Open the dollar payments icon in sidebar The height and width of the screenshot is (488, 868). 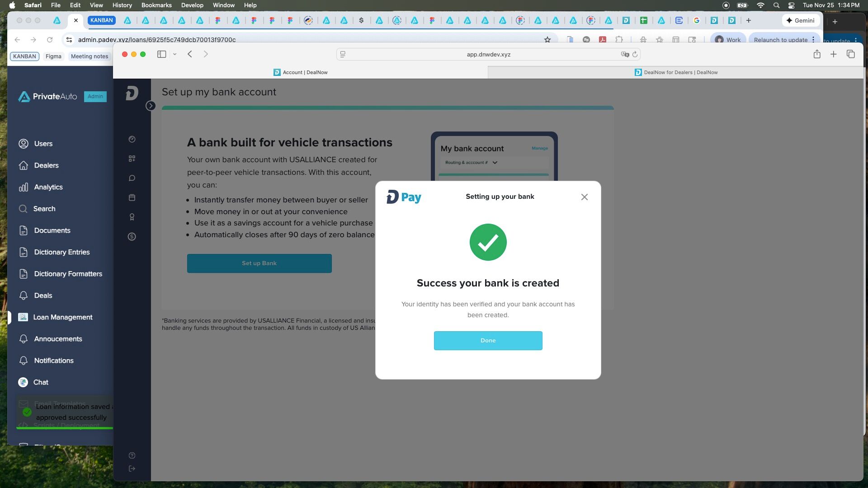point(132,237)
